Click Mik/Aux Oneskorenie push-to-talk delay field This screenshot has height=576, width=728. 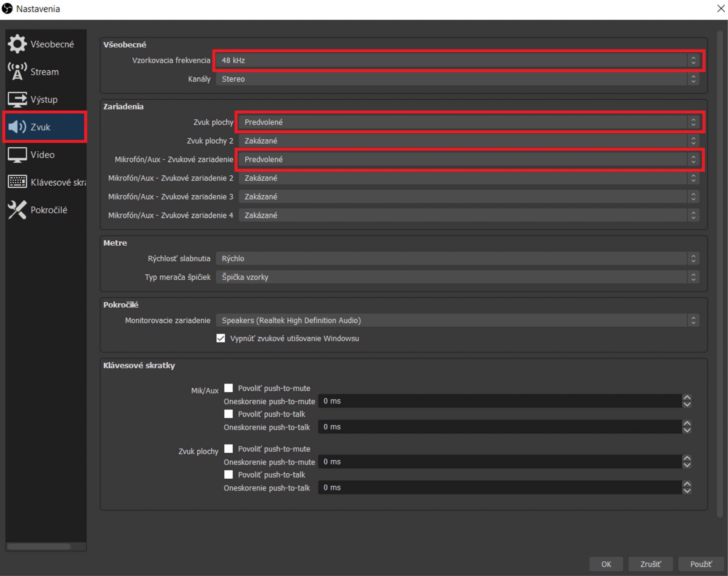[500, 427]
